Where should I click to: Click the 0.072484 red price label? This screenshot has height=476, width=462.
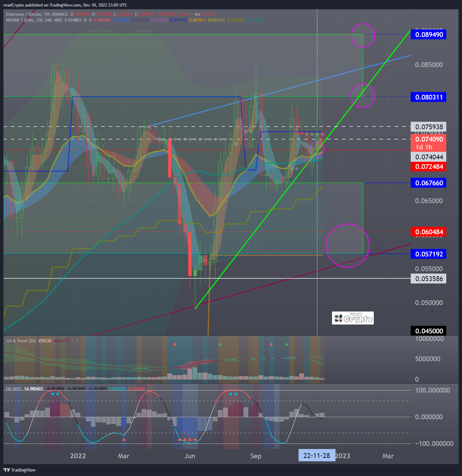429,167
